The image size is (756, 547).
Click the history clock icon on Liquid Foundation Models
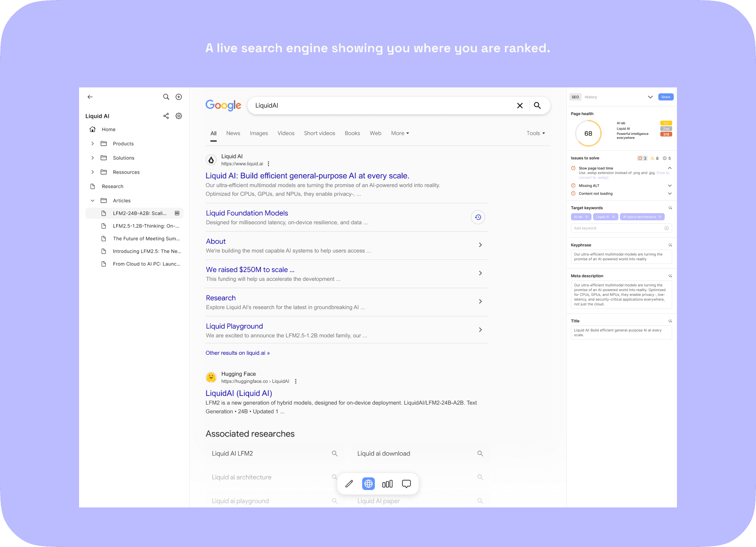(x=478, y=217)
